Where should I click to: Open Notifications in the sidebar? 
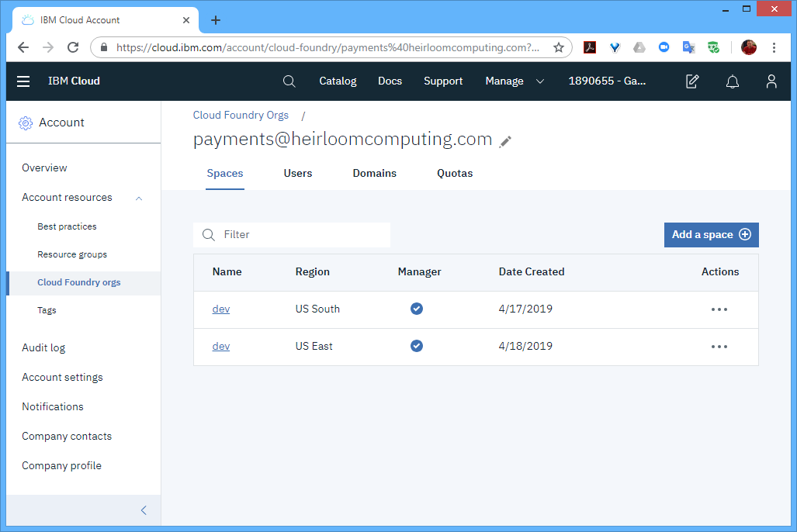tap(52, 407)
